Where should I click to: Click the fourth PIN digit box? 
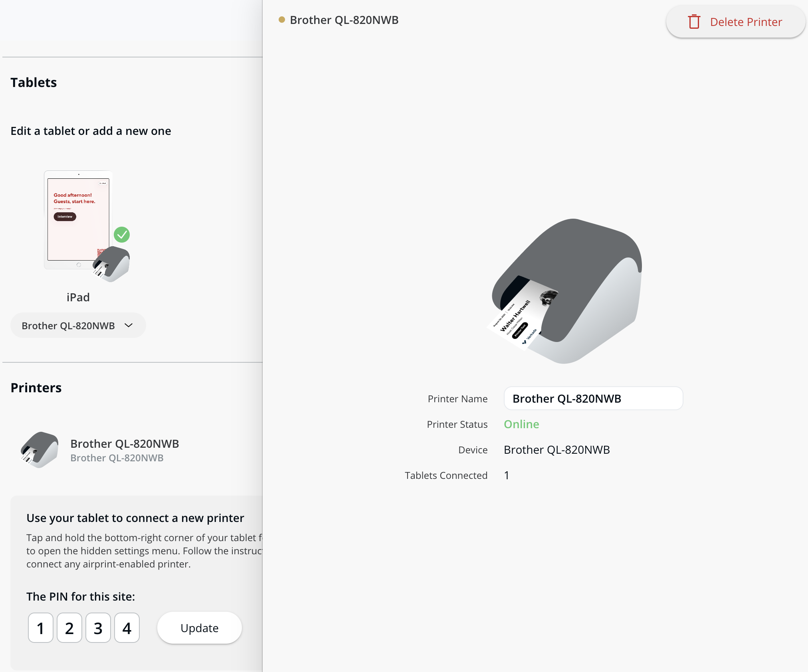coord(127,628)
